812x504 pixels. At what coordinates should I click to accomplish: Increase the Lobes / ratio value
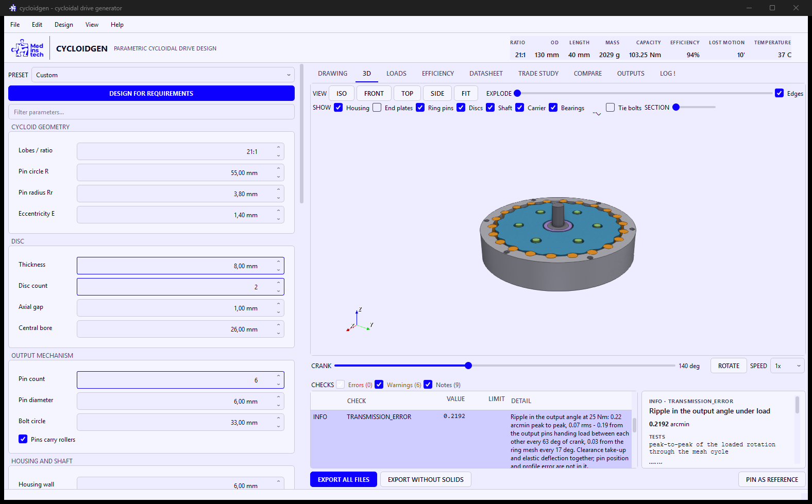[x=278, y=148]
